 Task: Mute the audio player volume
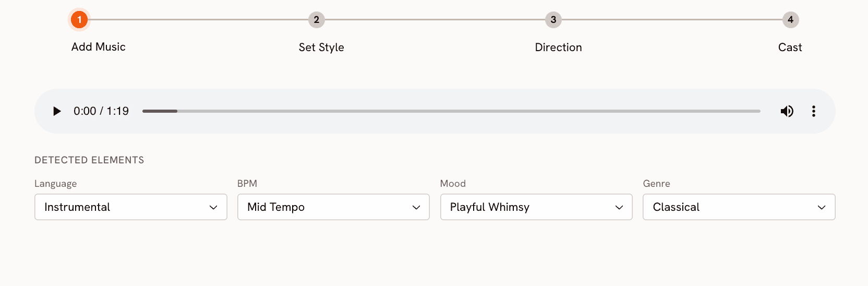(x=787, y=111)
